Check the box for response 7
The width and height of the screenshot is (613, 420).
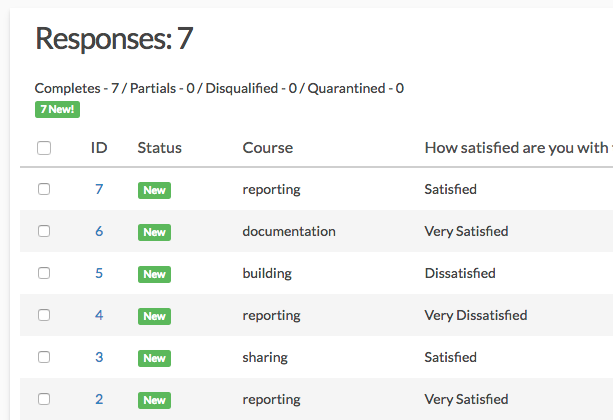point(44,189)
